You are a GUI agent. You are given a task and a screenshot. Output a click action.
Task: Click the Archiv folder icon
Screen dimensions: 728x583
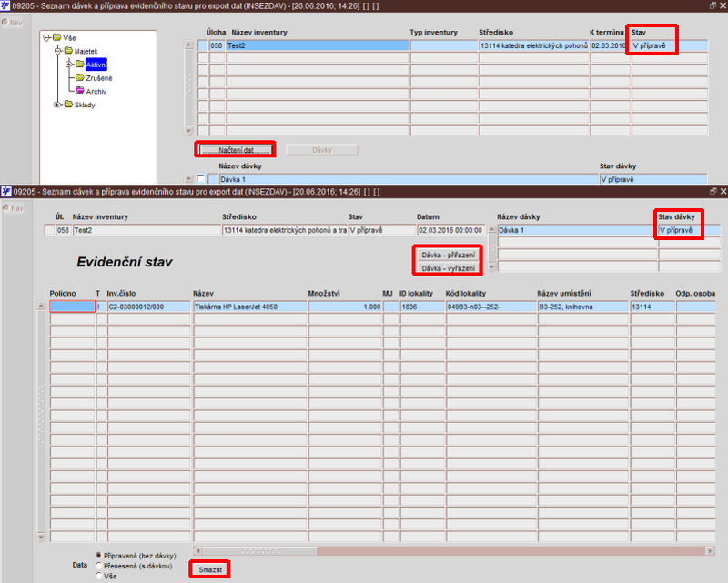[80, 91]
